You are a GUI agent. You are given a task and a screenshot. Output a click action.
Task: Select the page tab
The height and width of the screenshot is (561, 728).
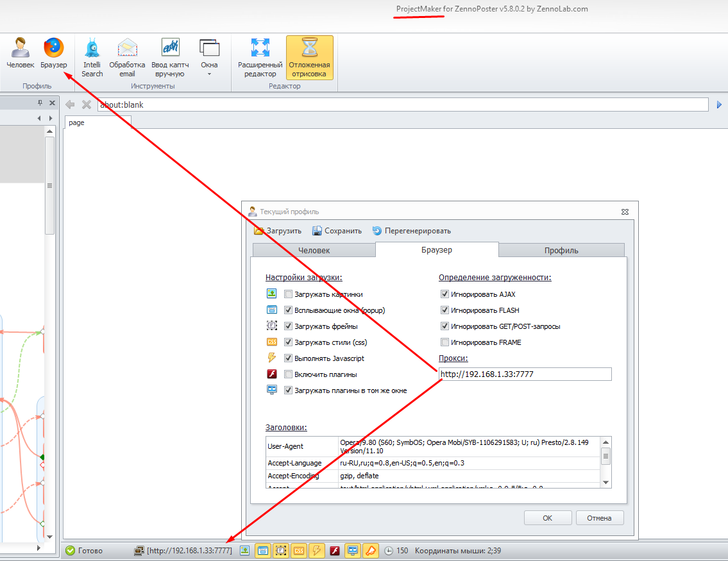[97, 122]
